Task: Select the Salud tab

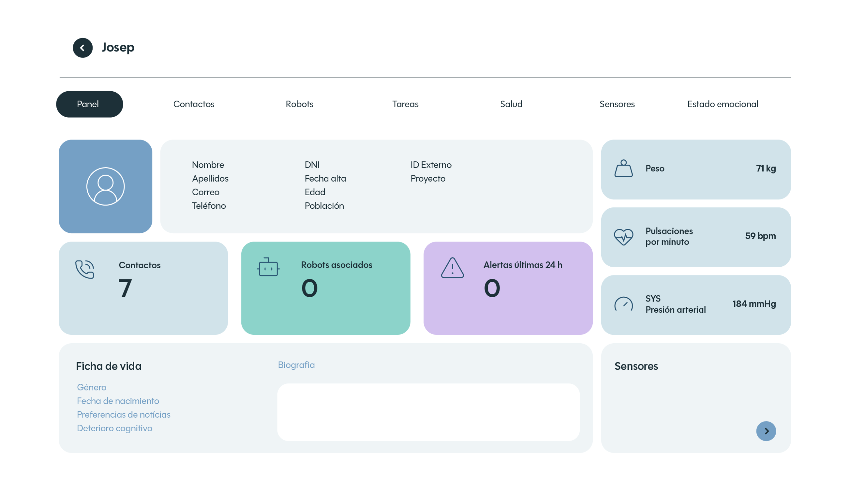Action: point(511,104)
